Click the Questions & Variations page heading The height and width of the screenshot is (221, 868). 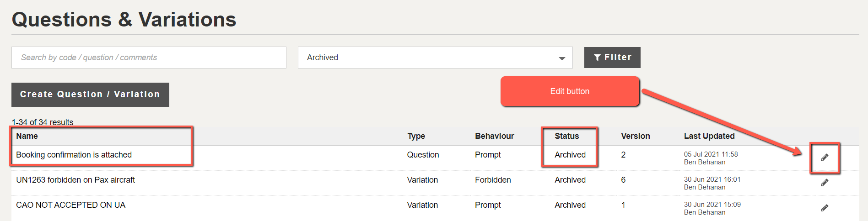124,20
